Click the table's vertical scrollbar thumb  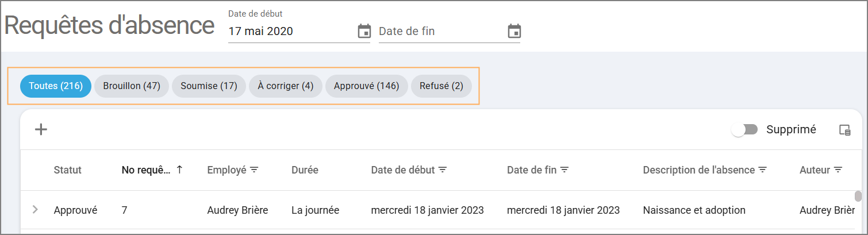pyautogui.click(x=858, y=197)
